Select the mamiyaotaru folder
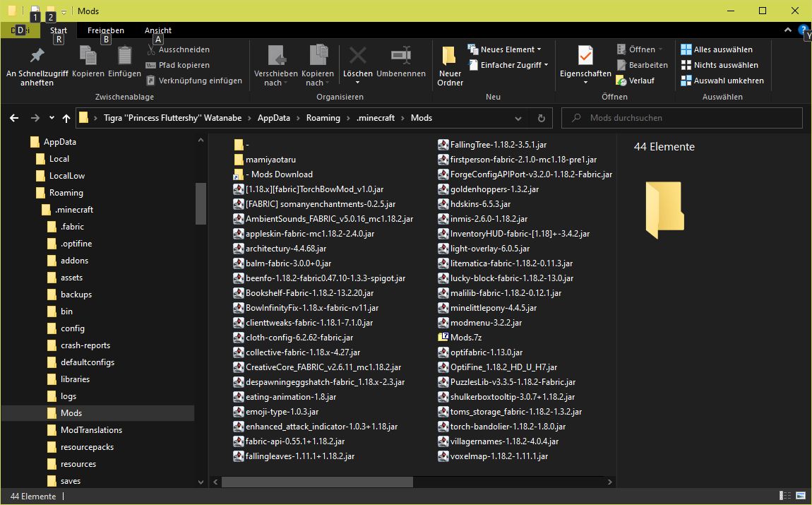 click(x=270, y=160)
